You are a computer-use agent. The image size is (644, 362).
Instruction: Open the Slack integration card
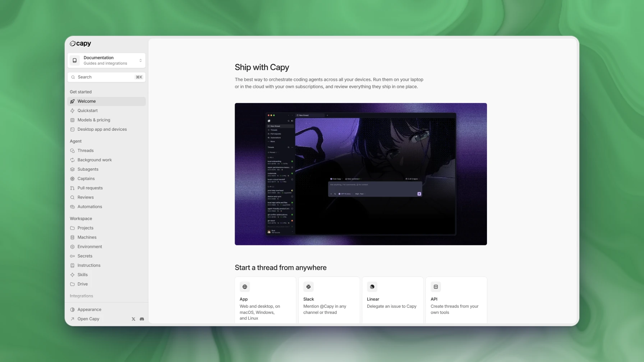329,300
